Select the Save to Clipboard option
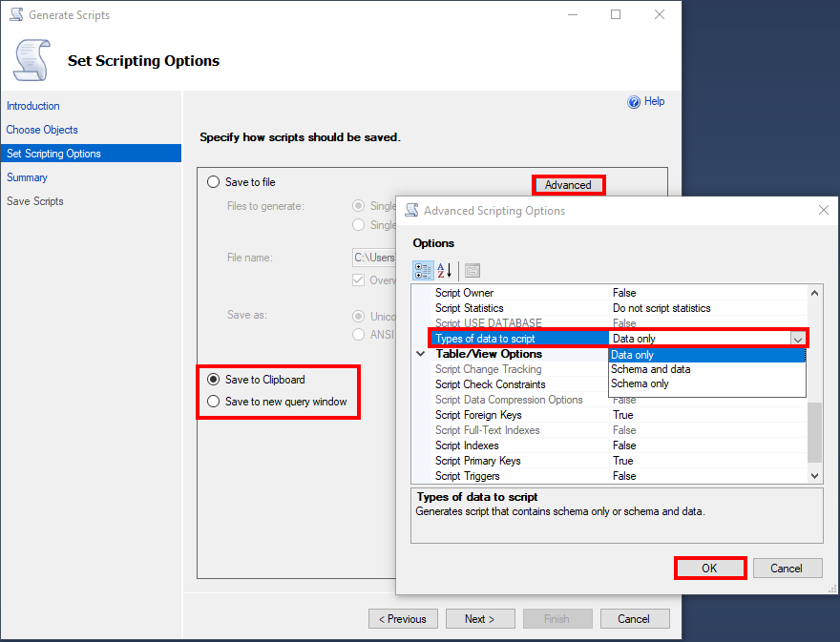Image resolution: width=840 pixels, height=642 pixels. [x=214, y=380]
